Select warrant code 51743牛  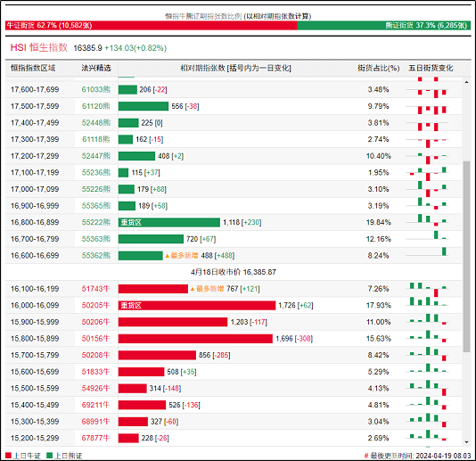pyautogui.click(x=95, y=289)
